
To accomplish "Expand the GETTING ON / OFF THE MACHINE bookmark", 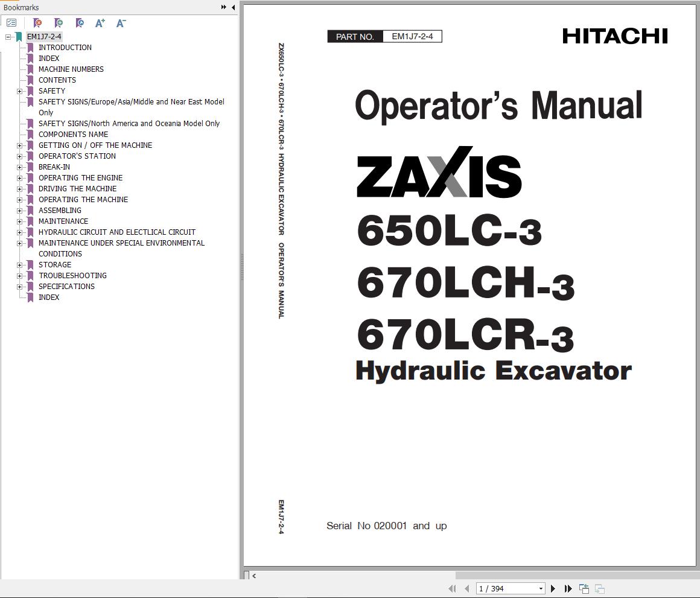I will click(20, 146).
